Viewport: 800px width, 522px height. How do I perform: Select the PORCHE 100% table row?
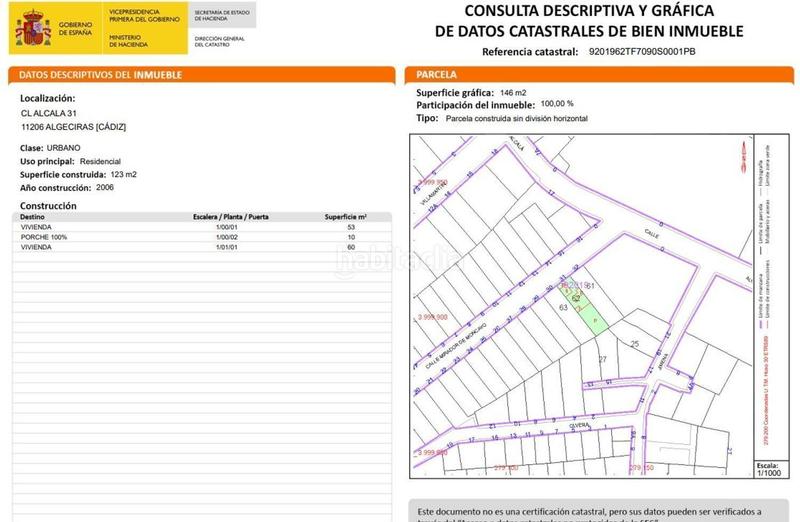pos(200,236)
